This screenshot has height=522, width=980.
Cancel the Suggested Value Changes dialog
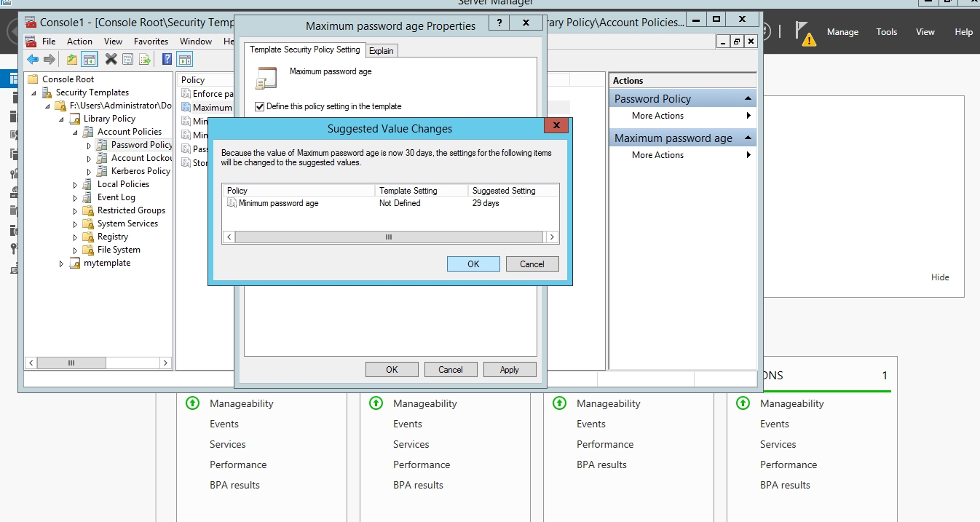tap(532, 264)
